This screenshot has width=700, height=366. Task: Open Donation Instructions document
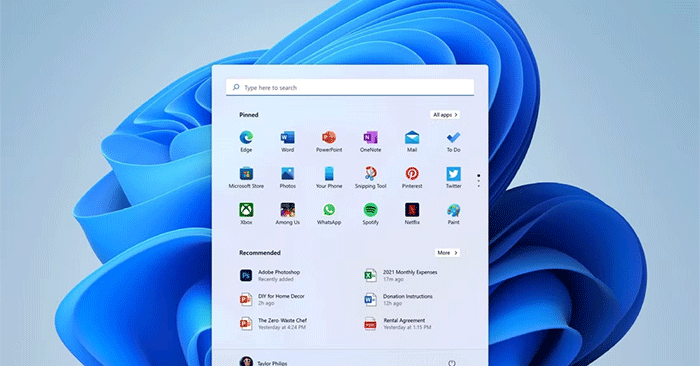[398, 299]
